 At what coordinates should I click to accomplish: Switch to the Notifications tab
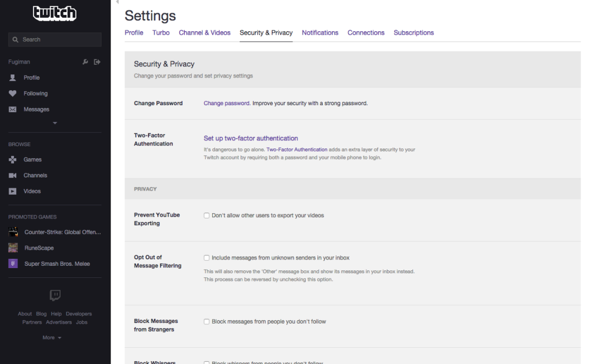(x=320, y=33)
